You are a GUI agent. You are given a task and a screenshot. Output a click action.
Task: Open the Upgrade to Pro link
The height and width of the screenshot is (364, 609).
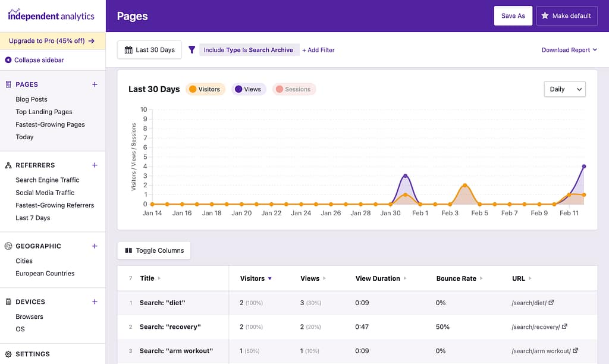point(52,42)
